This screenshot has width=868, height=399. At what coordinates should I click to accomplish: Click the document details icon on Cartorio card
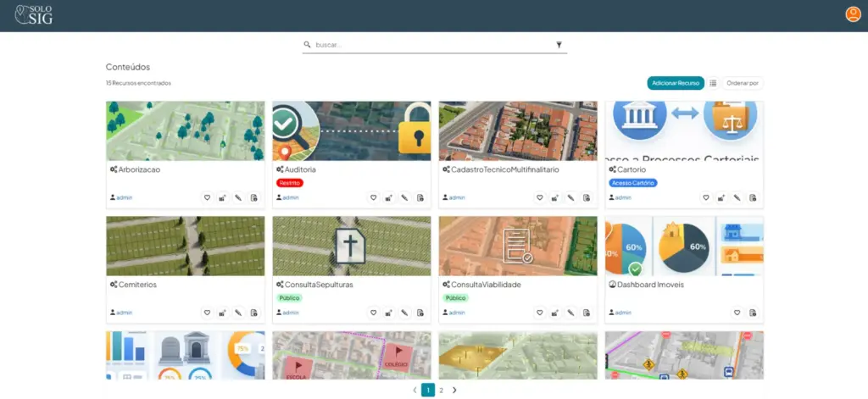(753, 197)
